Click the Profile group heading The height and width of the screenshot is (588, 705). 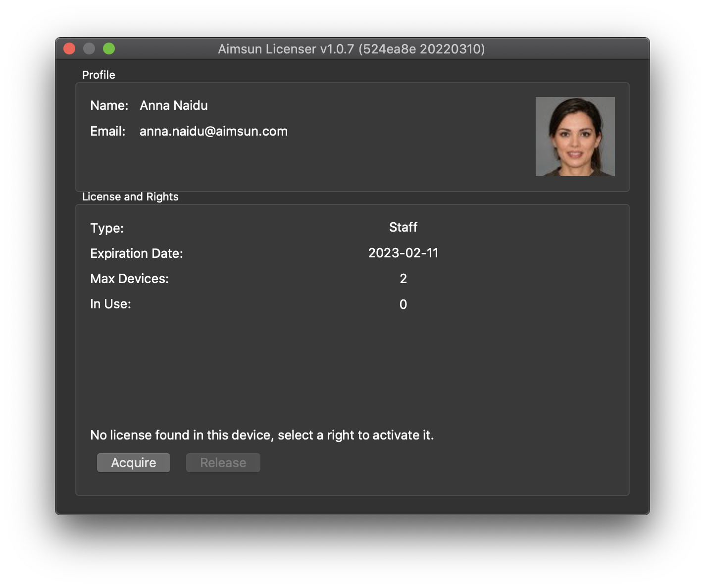[x=99, y=75]
